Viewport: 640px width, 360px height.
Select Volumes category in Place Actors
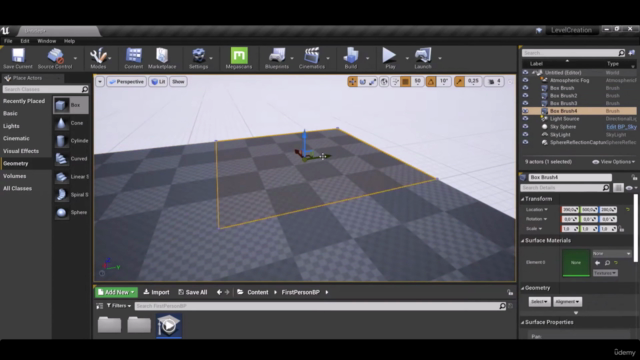point(15,176)
